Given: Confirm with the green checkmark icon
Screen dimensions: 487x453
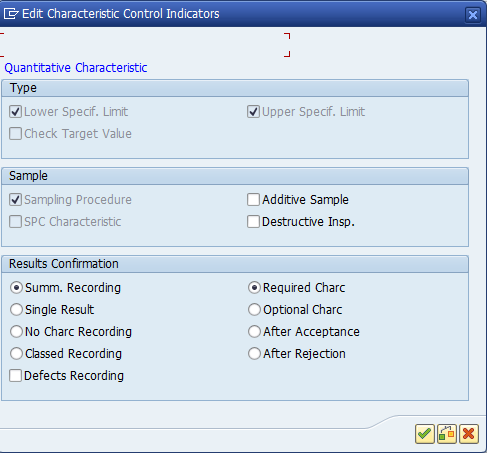Looking at the screenshot, I should click(425, 434).
